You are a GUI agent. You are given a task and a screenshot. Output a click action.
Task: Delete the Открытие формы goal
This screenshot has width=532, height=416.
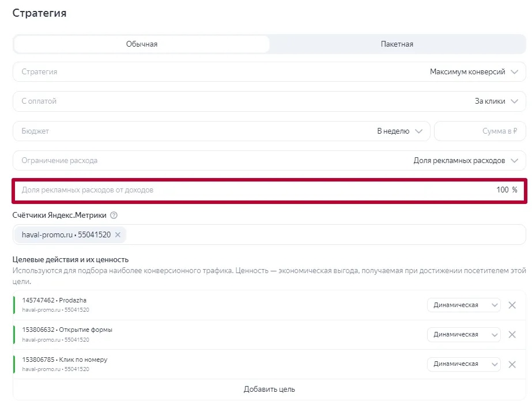tap(512, 335)
